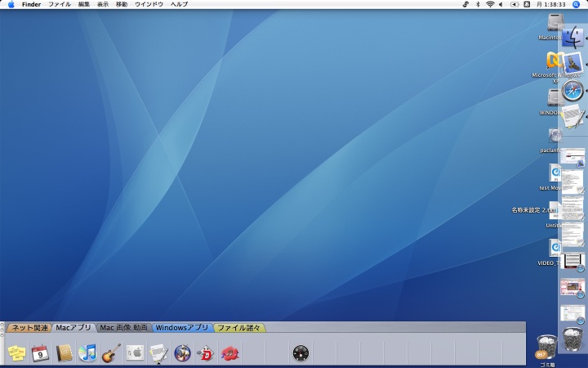
Task: Open the 編集 menu
Action: click(x=83, y=5)
